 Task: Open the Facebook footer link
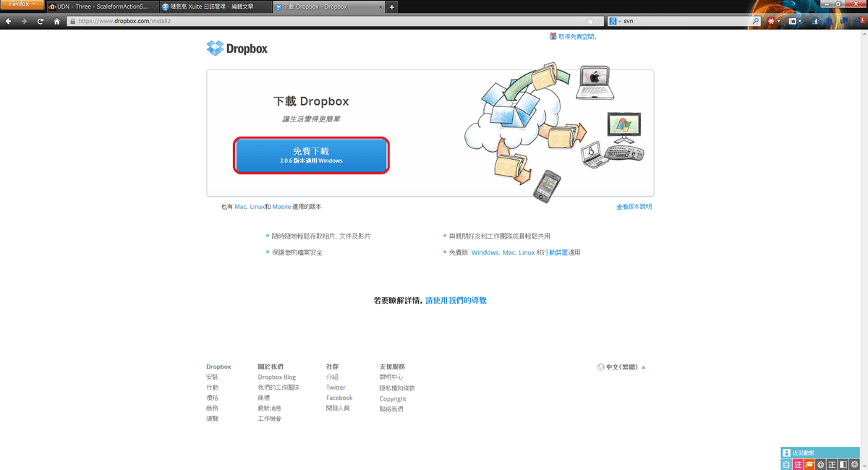coord(339,398)
